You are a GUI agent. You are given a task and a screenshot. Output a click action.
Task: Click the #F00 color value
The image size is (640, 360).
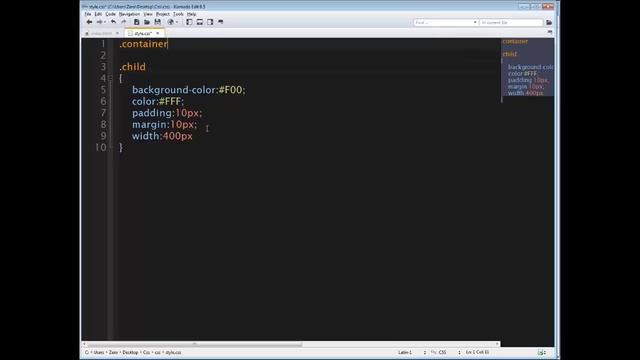[231, 90]
